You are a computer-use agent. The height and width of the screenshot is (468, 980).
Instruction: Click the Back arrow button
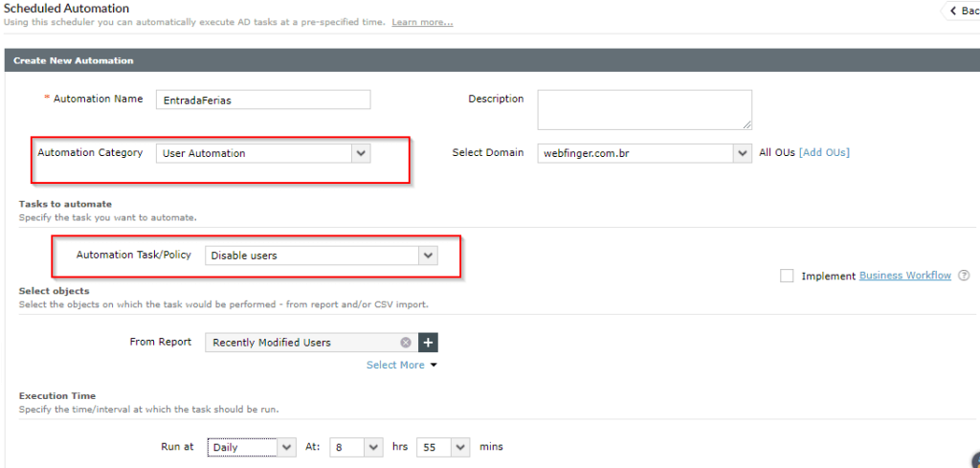coord(960,11)
